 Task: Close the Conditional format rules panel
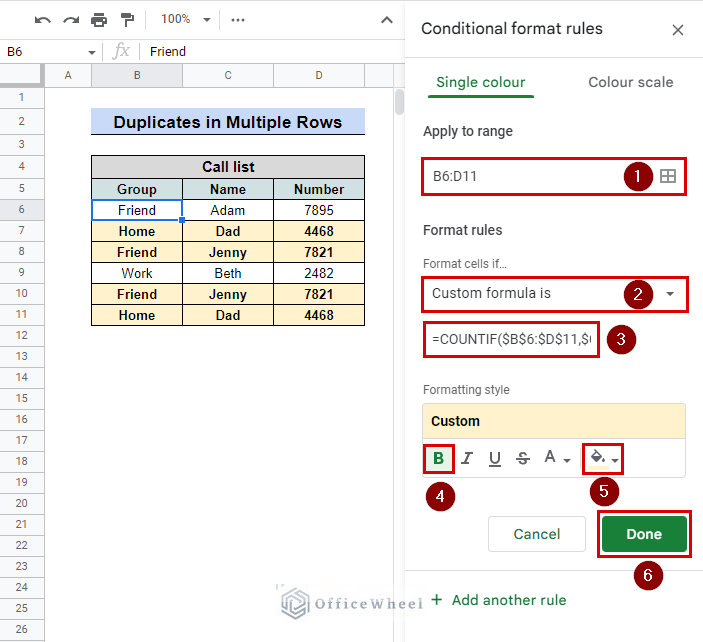tap(678, 30)
